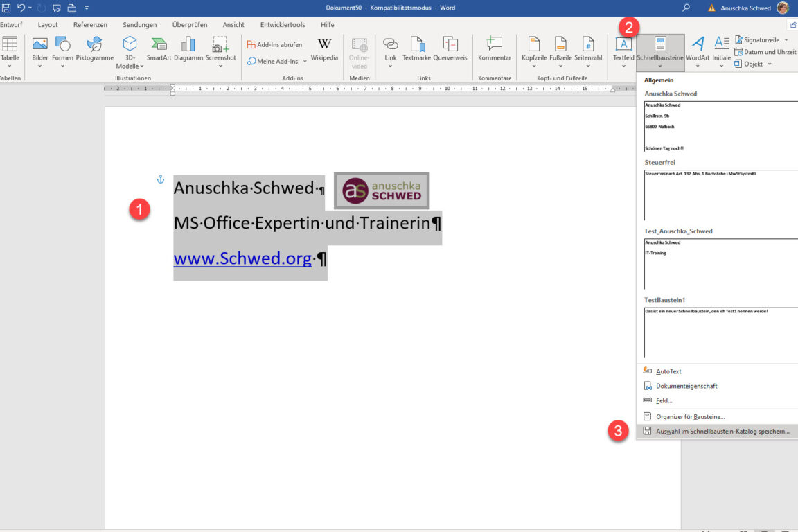Viewport: 798px width, 532px height.
Task: Insert a SmartArt graphic
Action: click(159, 48)
